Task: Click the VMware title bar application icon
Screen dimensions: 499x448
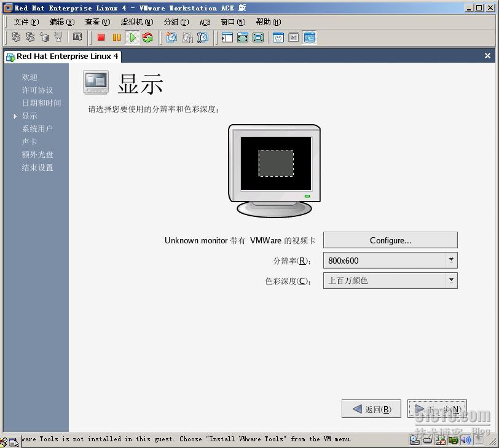Action: [7, 7]
